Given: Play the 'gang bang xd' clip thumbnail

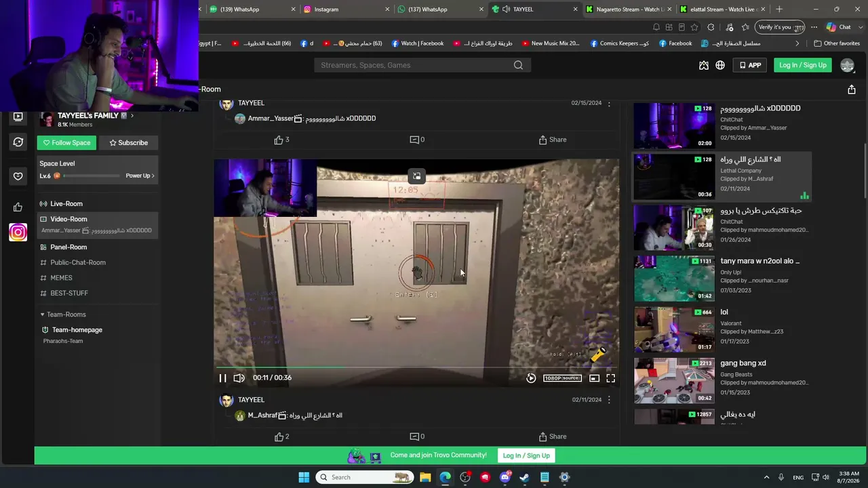Looking at the screenshot, I should [x=674, y=381].
